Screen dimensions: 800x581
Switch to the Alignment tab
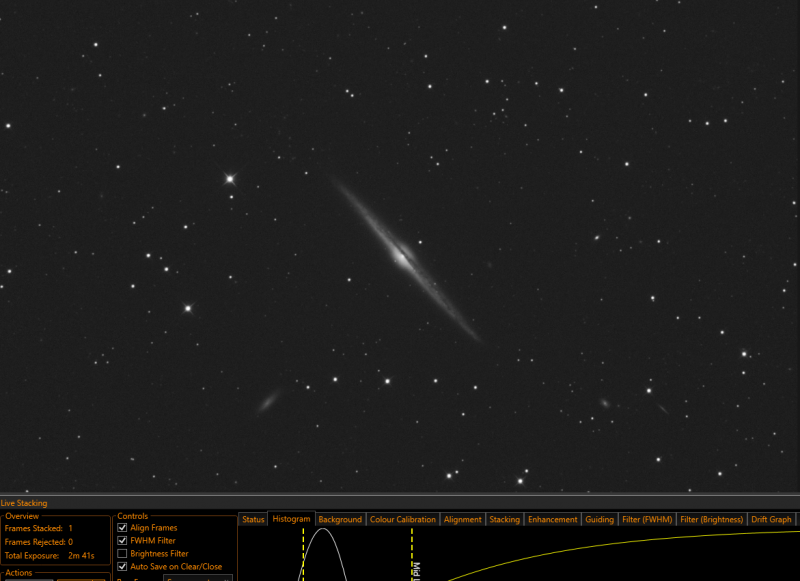(x=462, y=519)
